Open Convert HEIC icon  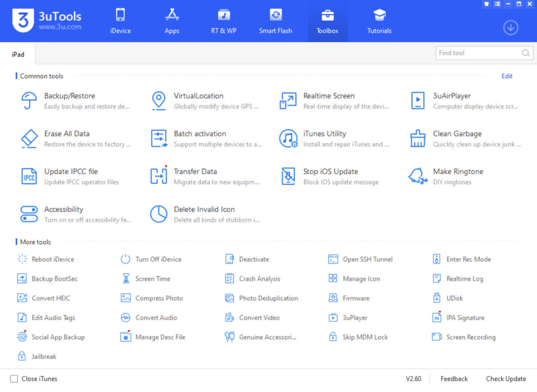pos(22,298)
